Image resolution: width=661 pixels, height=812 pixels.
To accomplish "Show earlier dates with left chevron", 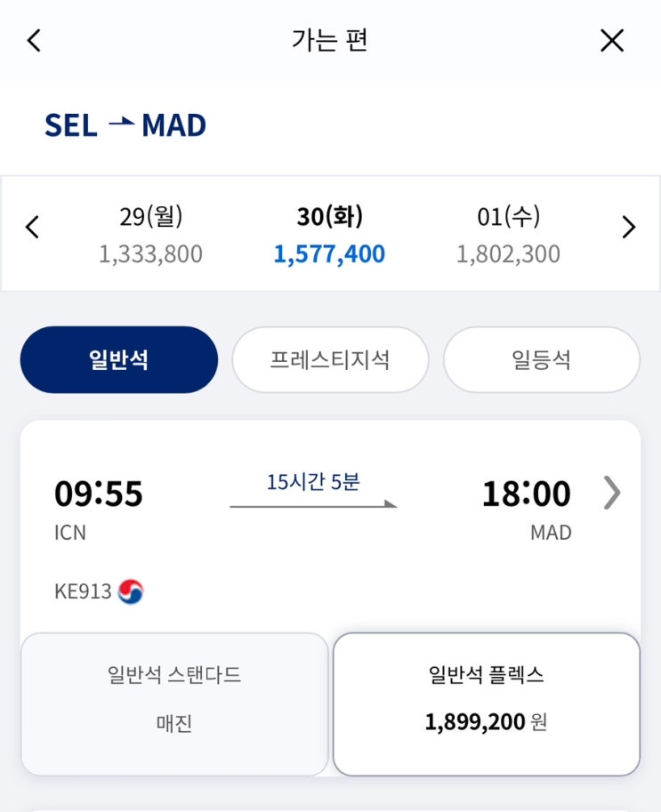I will 32,228.
